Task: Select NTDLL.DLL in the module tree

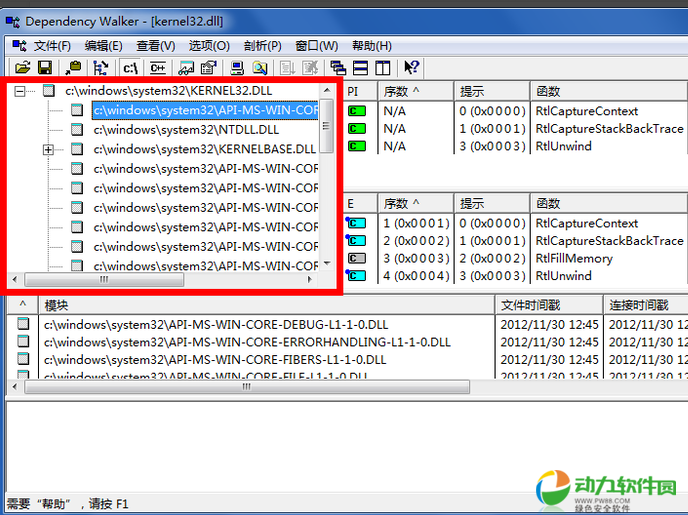Action: coord(186,130)
